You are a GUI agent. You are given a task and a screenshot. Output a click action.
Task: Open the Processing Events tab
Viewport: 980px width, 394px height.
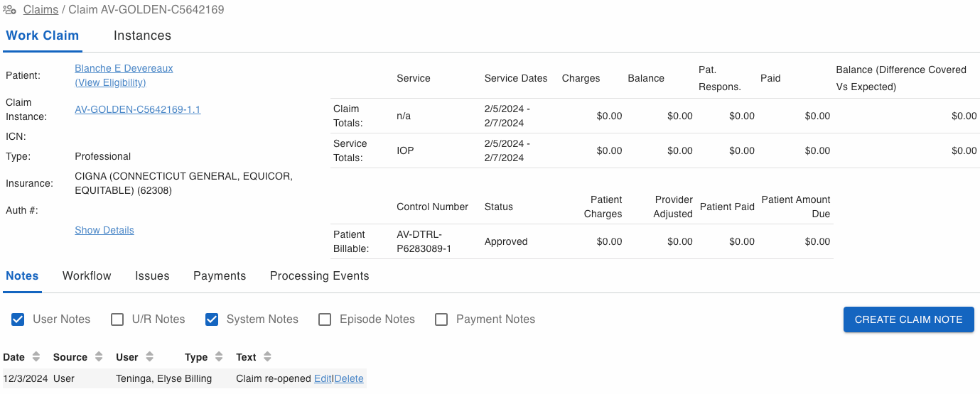[x=319, y=276]
